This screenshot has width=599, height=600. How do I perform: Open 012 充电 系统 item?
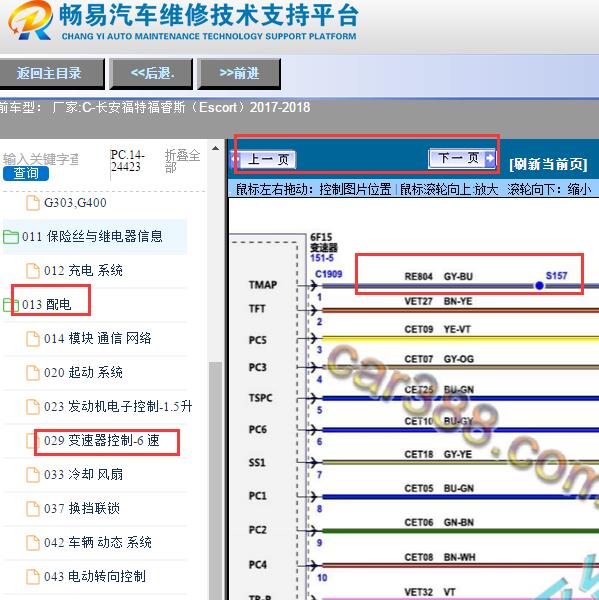point(83,271)
